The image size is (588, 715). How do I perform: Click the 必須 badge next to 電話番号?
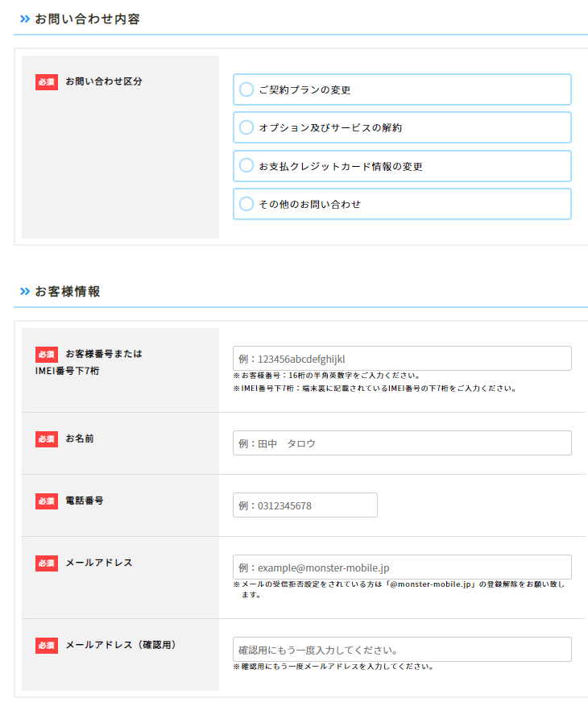point(47,501)
